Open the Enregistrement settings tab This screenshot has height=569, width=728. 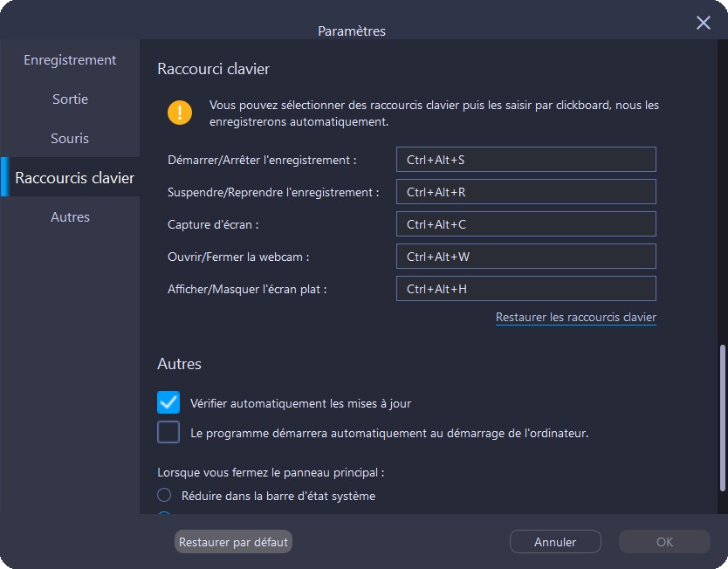tap(70, 60)
